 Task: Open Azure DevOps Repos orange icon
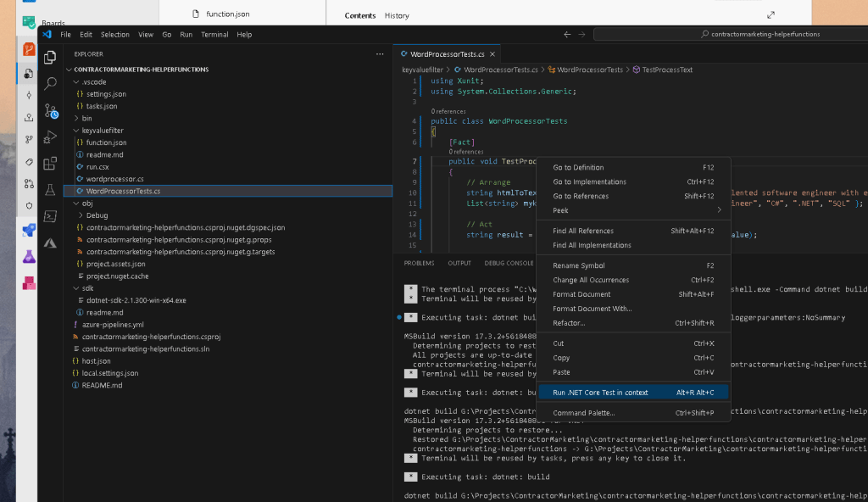(29, 49)
